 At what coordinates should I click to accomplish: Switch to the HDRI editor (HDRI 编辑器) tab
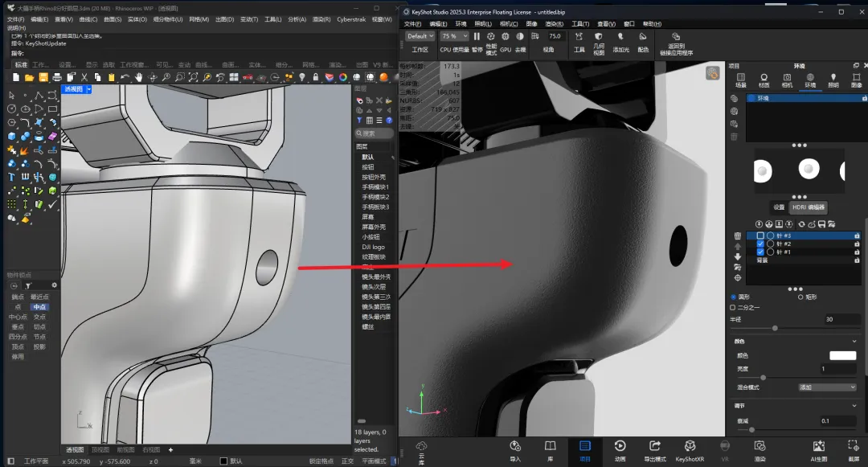[809, 207]
